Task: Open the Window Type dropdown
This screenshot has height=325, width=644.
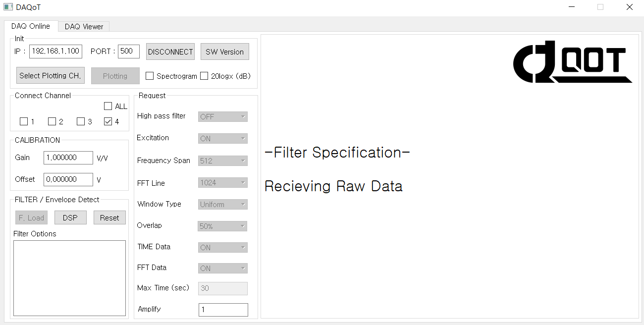Action: pos(223,204)
